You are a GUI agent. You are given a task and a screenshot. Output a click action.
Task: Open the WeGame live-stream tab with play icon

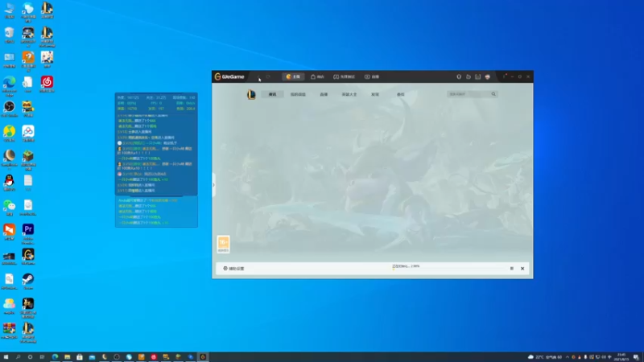click(372, 76)
